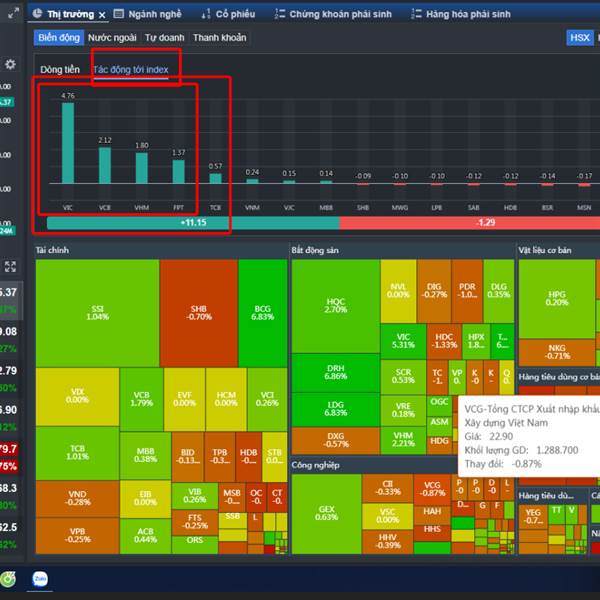
Task: Click the red -1.29 total bar
Action: coord(470,223)
